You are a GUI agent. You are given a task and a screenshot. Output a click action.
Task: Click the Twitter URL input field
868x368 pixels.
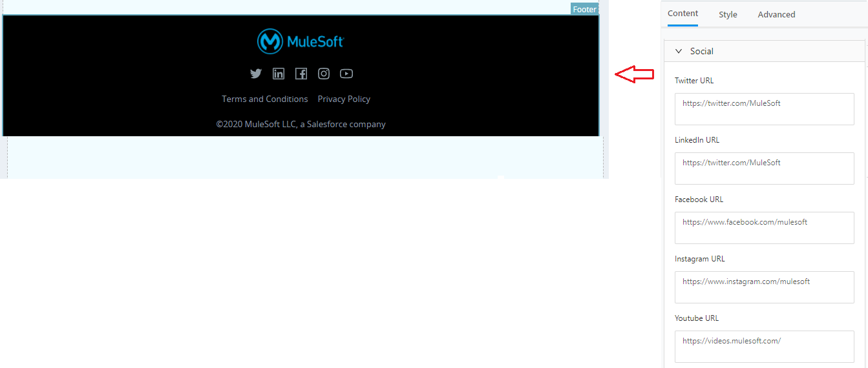coord(765,109)
